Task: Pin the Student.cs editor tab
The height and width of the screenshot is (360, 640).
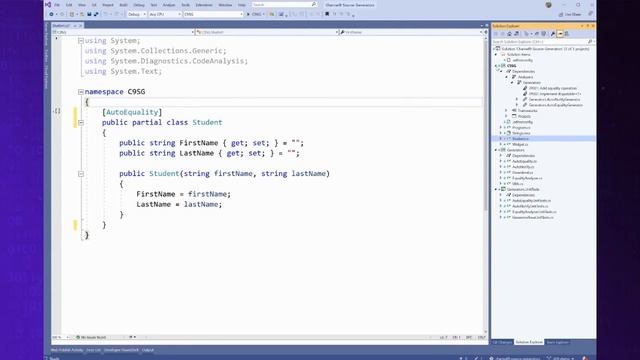Action: click(x=75, y=26)
